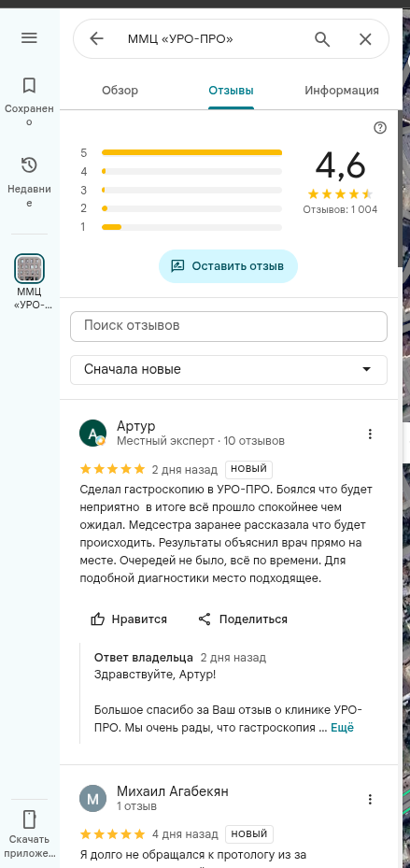This screenshot has width=410, height=868.
Task: Filter reviews by the 5-star bar
Action: (x=181, y=153)
